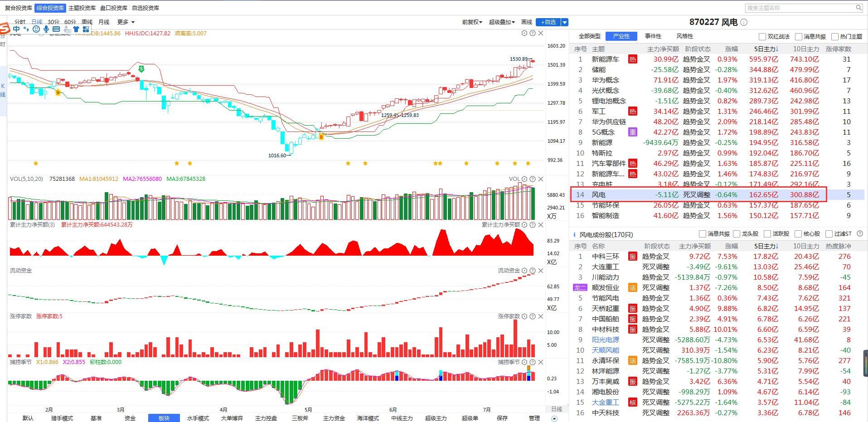Open help icon beside 过滤ST checkbox
Image resolution: width=868 pixels, height=422 pixels.
pyautogui.click(x=859, y=234)
